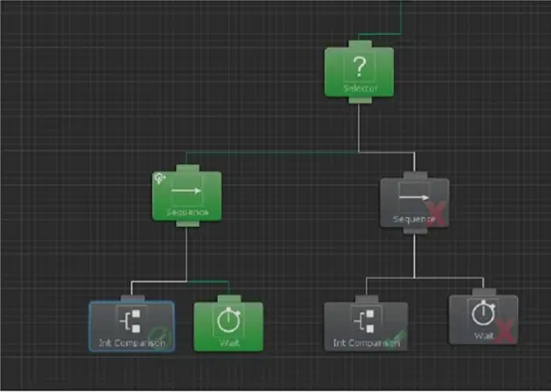The width and height of the screenshot is (551, 392).
Task: Click the Selector node's top input connector
Action: [x=360, y=44]
